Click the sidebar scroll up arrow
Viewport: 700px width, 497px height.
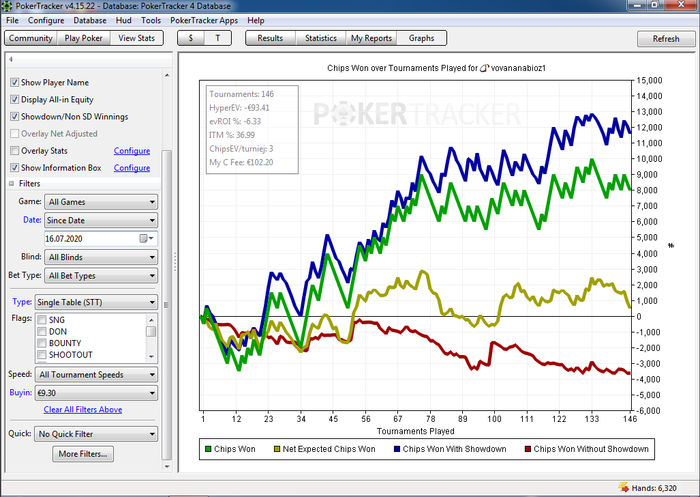[167, 75]
